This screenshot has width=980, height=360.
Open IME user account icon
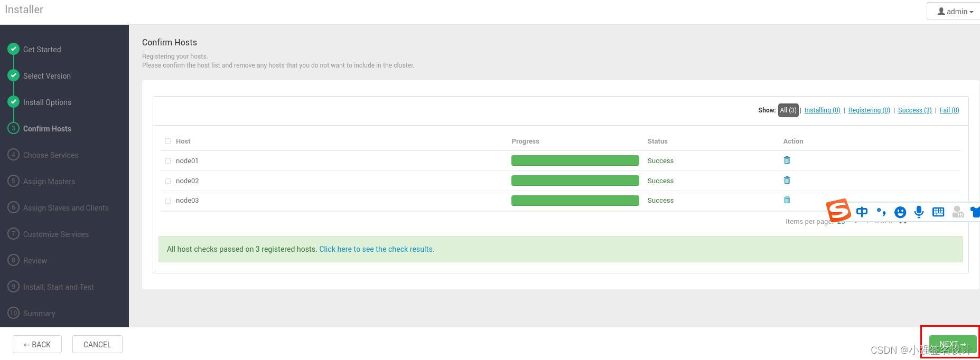(x=958, y=212)
